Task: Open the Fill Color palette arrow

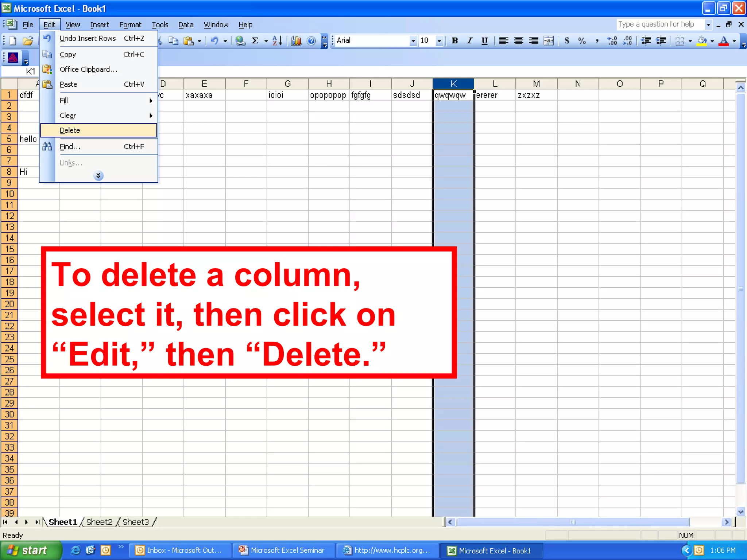Action: pyautogui.click(x=712, y=41)
